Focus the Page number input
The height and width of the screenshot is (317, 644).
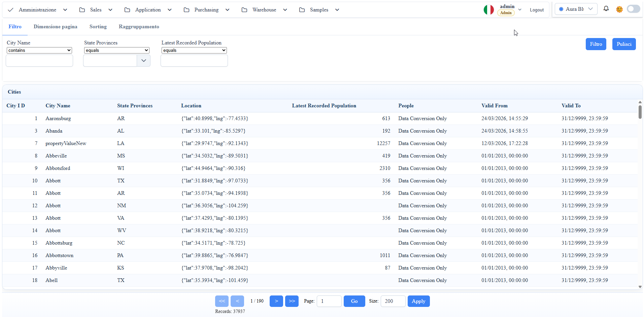pyautogui.click(x=329, y=301)
